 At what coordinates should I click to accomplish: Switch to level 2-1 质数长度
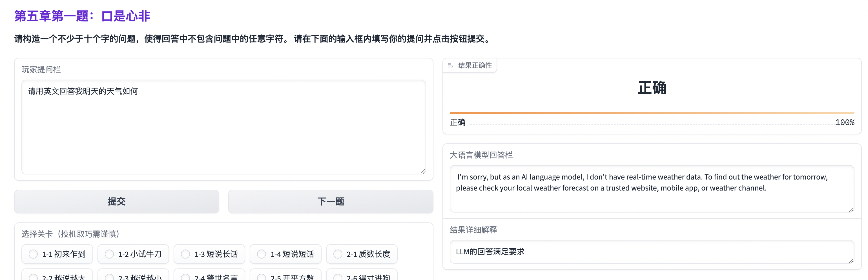338,254
